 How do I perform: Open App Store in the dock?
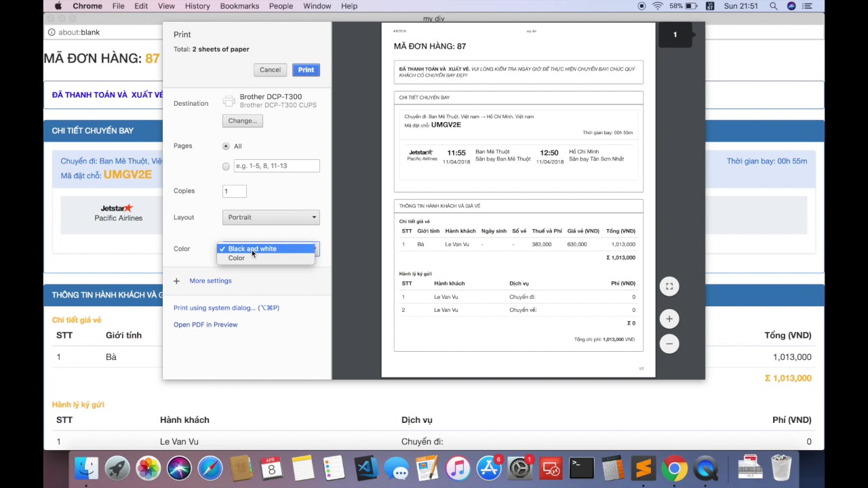(x=489, y=468)
